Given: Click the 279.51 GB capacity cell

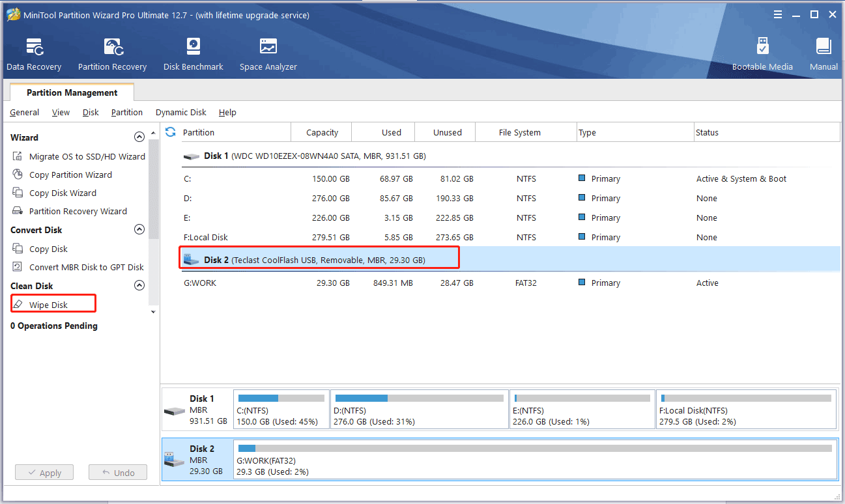Looking at the screenshot, I should pos(332,237).
